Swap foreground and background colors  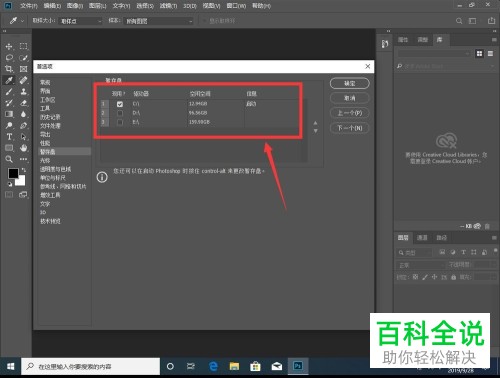pos(23,170)
